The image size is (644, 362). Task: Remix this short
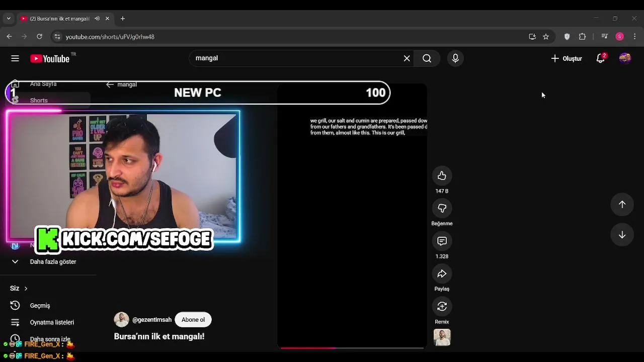click(442, 306)
